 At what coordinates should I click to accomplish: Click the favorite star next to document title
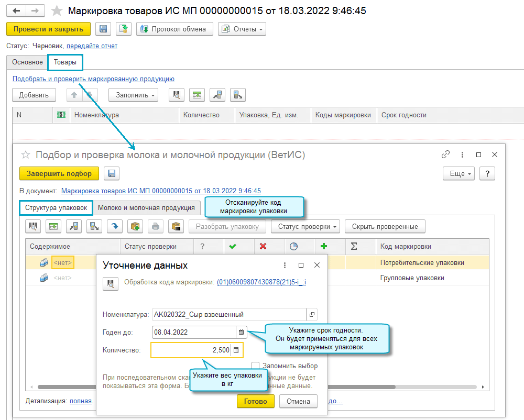click(x=58, y=11)
